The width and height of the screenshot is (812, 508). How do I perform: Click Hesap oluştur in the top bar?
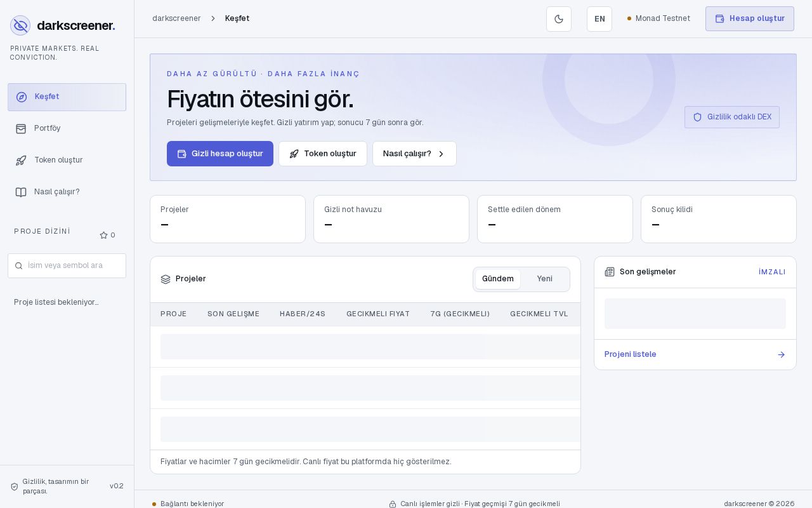coord(750,19)
